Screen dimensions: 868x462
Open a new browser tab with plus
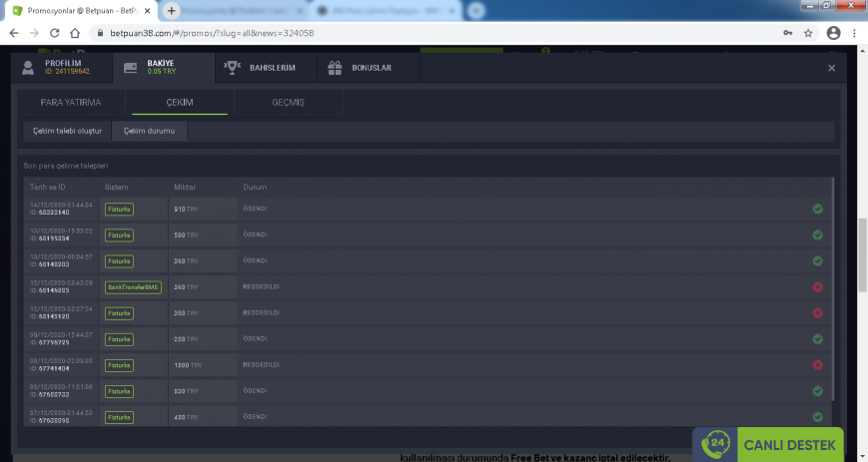[171, 11]
